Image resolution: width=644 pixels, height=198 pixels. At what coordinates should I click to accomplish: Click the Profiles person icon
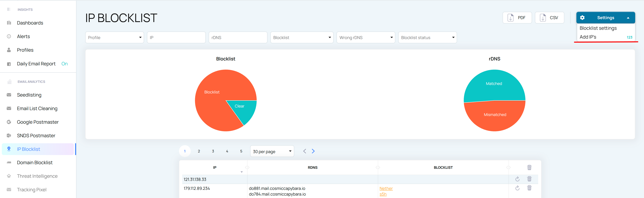click(9, 50)
